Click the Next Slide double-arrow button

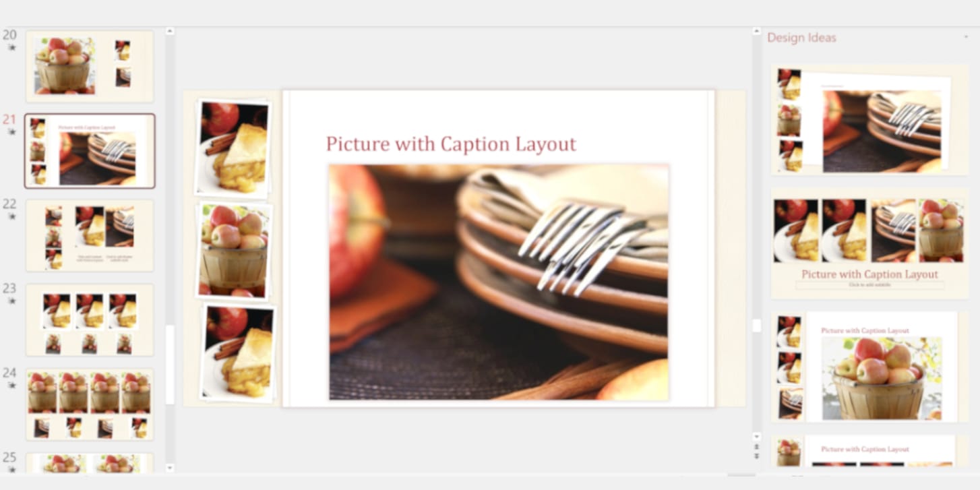[x=756, y=456]
